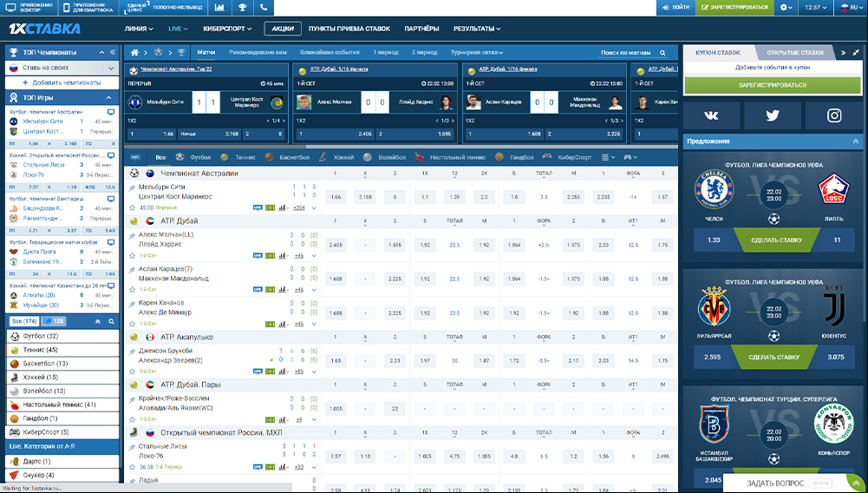Viewport: 868px width, 493px height.
Task: Select Снукер (4) in live categories
Action: [x=62, y=475]
